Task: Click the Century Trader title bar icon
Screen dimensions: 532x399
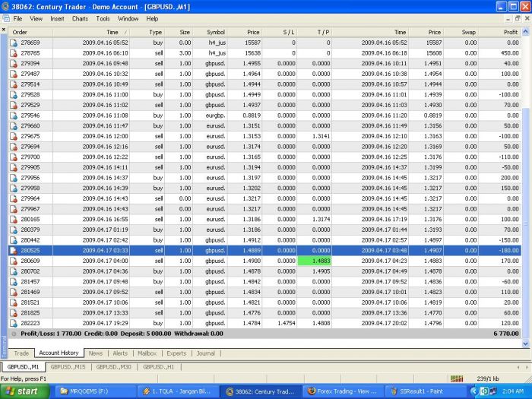Action: (6, 6)
